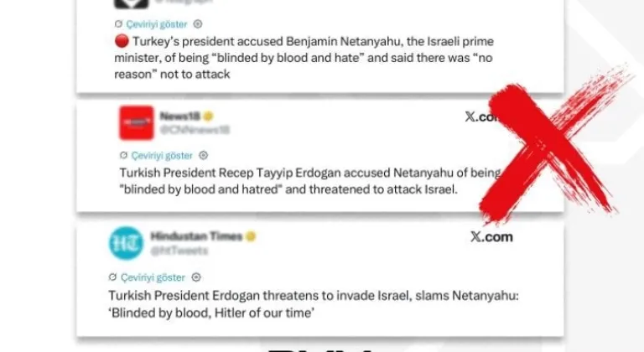The width and height of the screenshot is (644, 352).
Task: Click the gold verified badge beside News18
Action: pyautogui.click(x=208, y=116)
